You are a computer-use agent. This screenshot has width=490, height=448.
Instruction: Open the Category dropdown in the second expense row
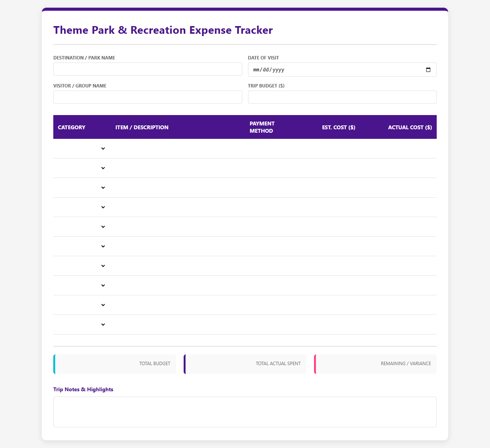point(82,168)
